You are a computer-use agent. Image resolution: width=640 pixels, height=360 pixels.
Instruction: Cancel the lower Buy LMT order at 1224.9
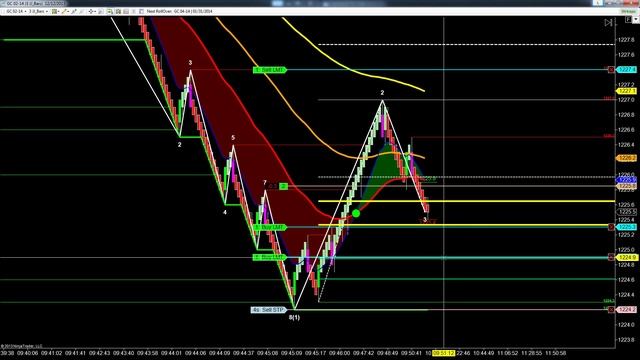tap(611, 257)
